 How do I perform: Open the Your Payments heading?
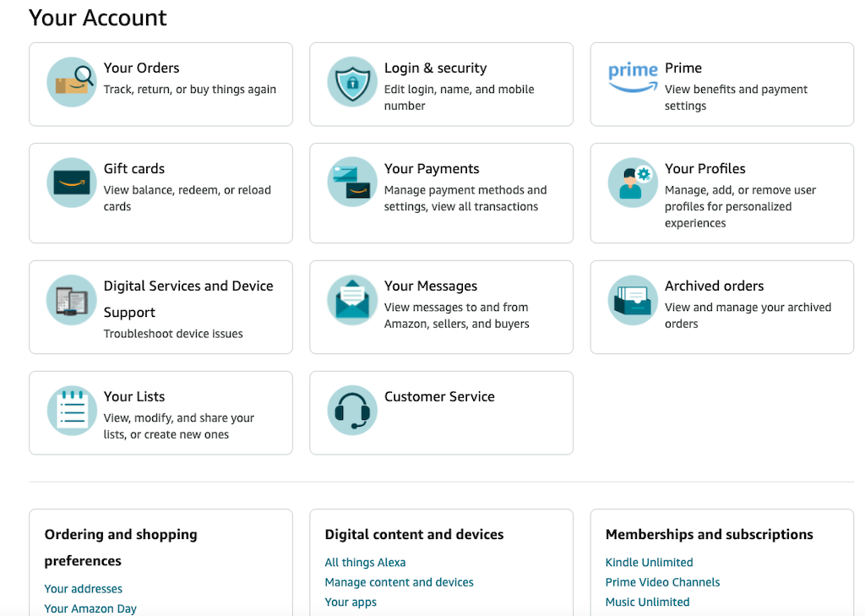click(x=432, y=169)
